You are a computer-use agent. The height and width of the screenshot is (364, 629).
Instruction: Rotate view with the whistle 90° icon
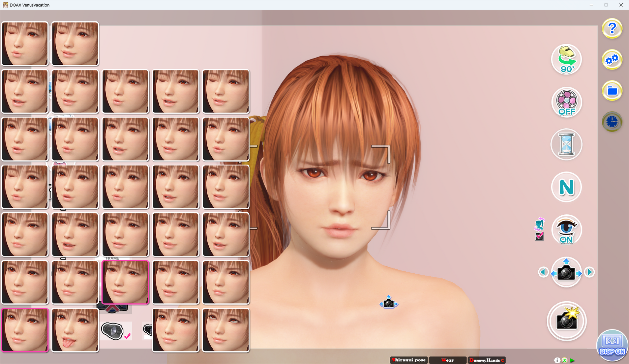click(566, 60)
